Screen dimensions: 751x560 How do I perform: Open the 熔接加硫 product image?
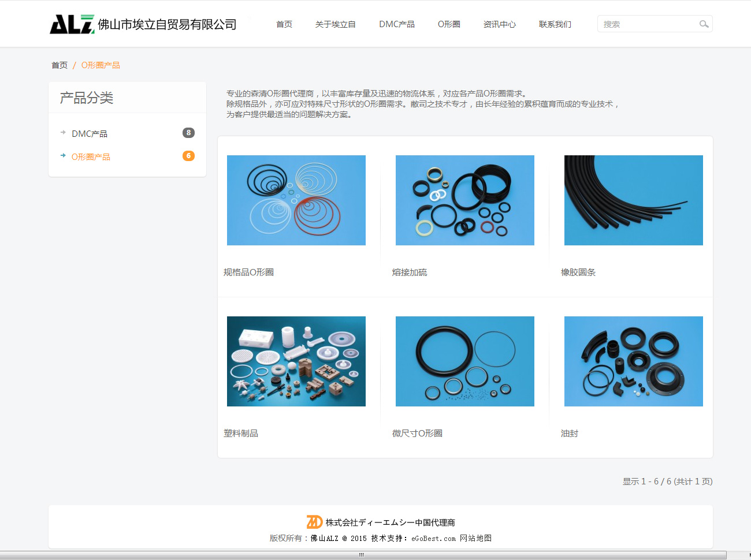(x=465, y=200)
